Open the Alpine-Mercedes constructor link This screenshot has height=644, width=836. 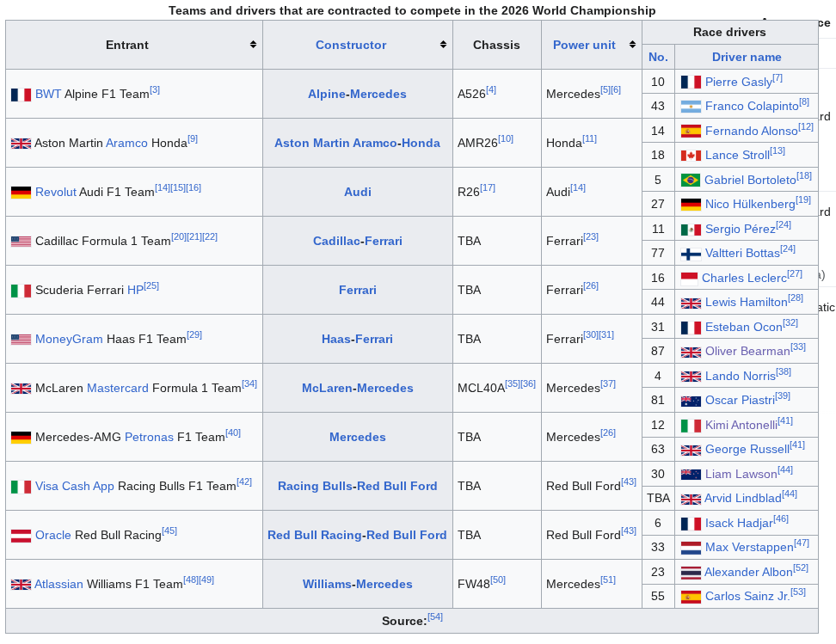click(357, 95)
